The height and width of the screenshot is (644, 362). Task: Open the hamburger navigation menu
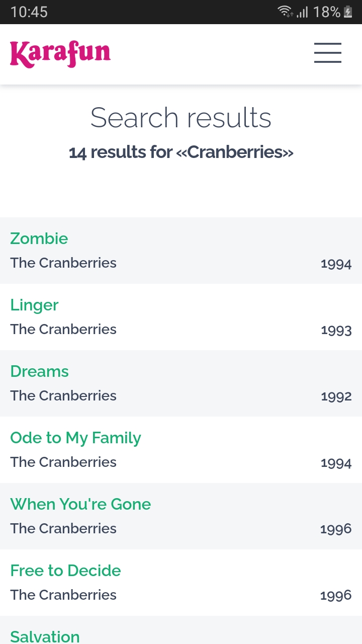328,53
